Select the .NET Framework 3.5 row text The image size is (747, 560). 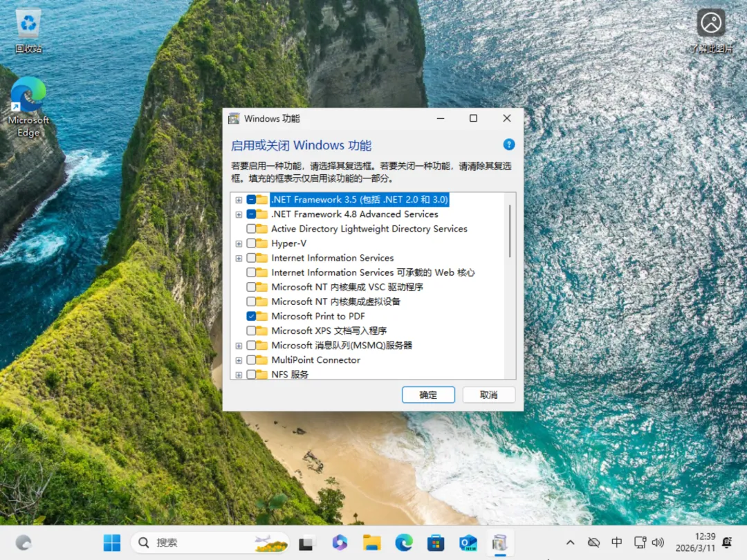coord(359,200)
